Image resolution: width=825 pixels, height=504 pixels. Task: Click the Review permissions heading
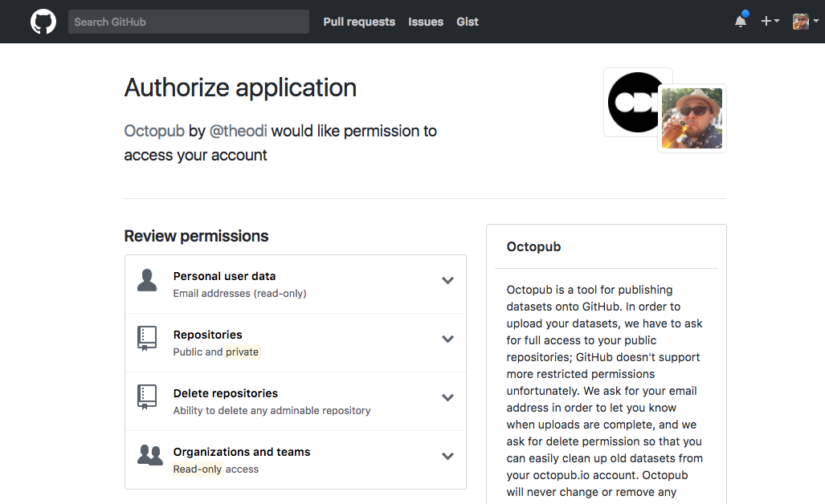tap(196, 236)
